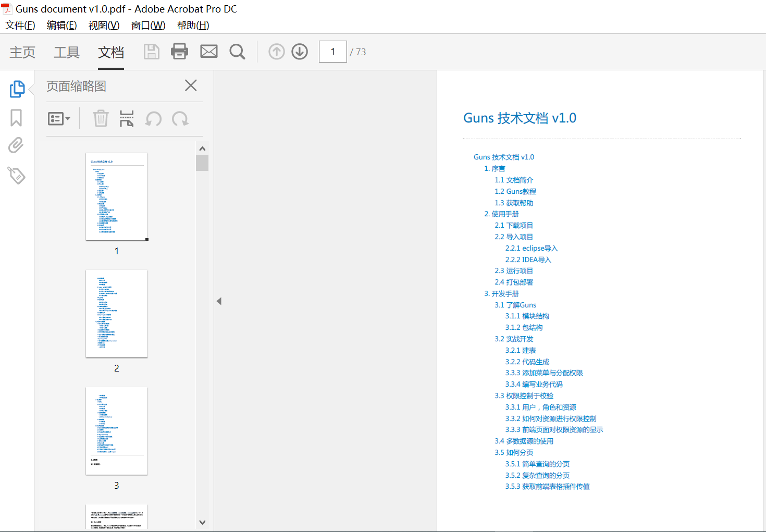Follow the 1. 序言 link
Viewport: 766px width, 532px height.
pos(495,168)
